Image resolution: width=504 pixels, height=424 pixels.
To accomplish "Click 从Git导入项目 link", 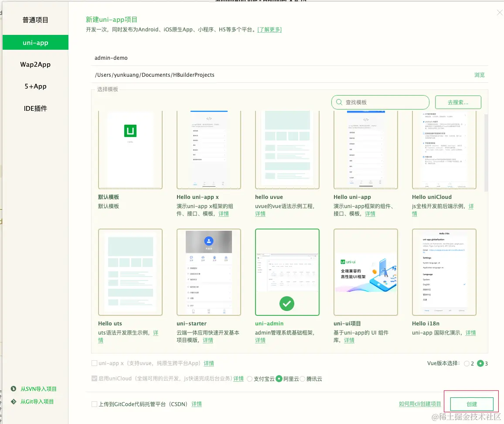I will click(37, 401).
